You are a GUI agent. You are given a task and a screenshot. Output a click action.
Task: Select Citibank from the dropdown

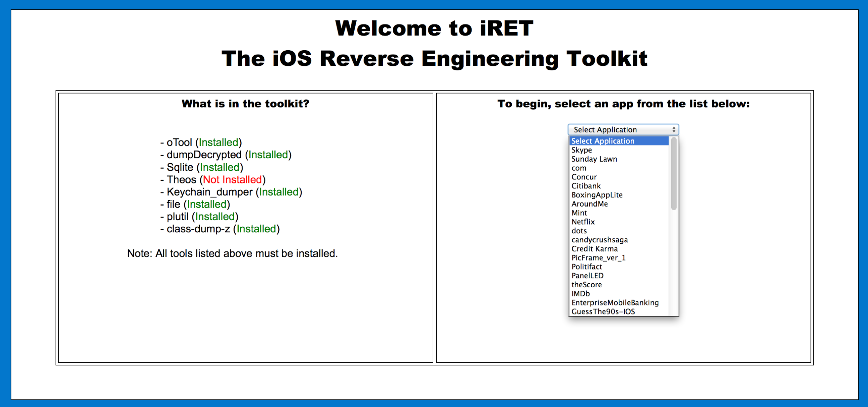click(x=586, y=186)
